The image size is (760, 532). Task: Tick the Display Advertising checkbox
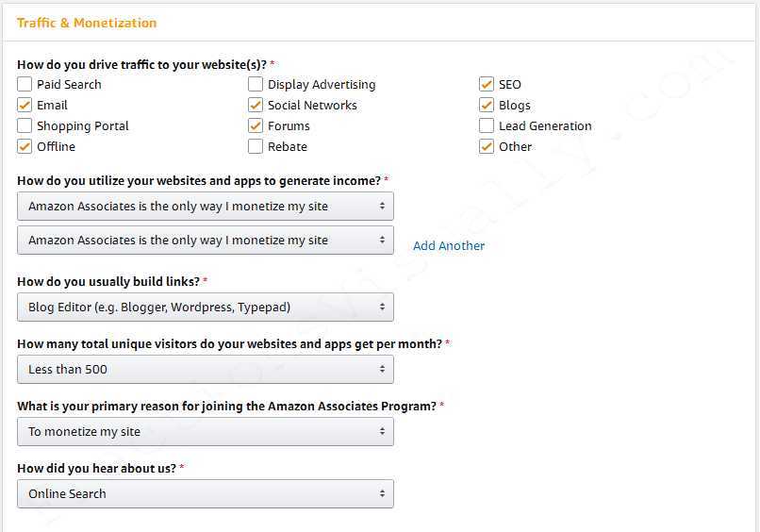(256, 85)
